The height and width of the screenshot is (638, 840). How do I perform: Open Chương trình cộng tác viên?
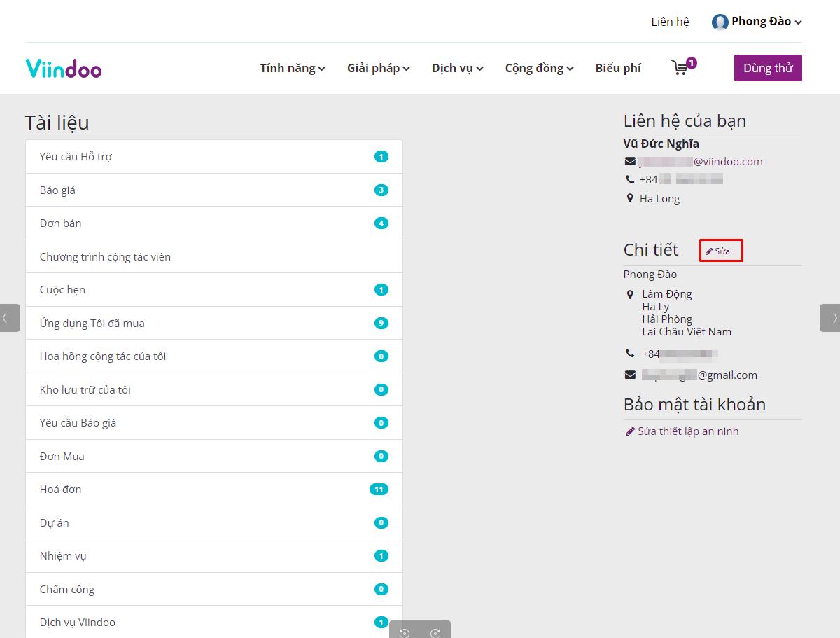tap(214, 256)
